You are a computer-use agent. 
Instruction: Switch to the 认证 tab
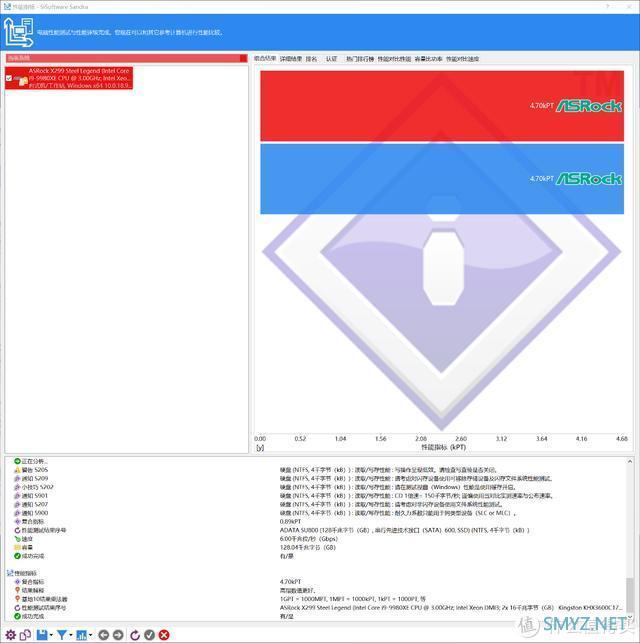click(331, 59)
